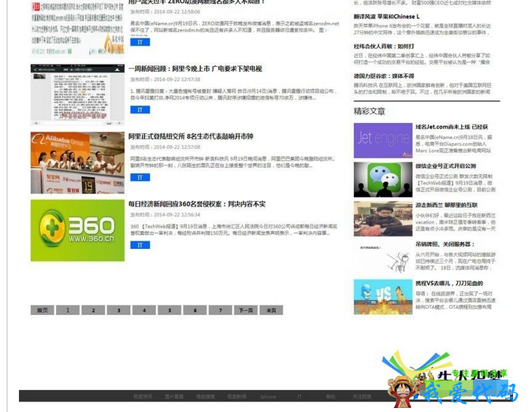
Task: Open headline 一周新闻回顾：阿里今晚上市
Action: click(195, 69)
